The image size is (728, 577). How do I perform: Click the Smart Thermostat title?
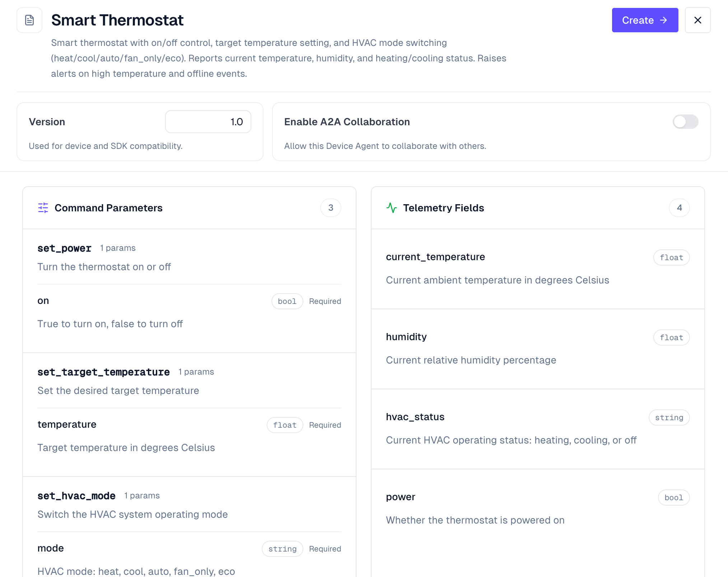pyautogui.click(x=117, y=20)
